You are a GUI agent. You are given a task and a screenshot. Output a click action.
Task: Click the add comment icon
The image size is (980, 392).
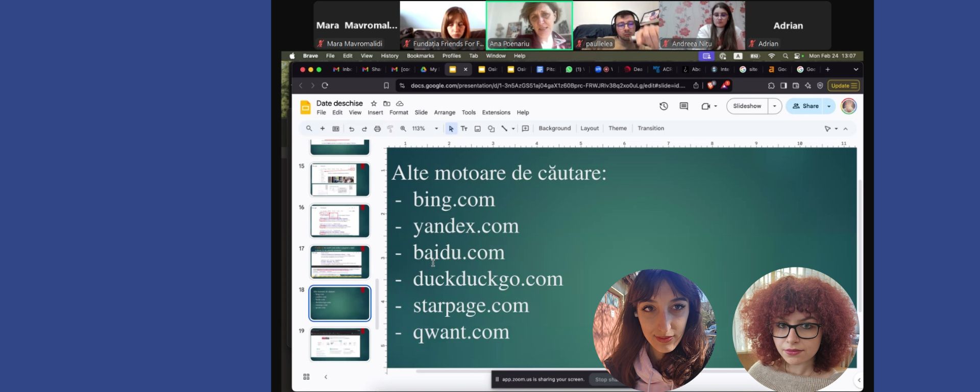point(525,129)
